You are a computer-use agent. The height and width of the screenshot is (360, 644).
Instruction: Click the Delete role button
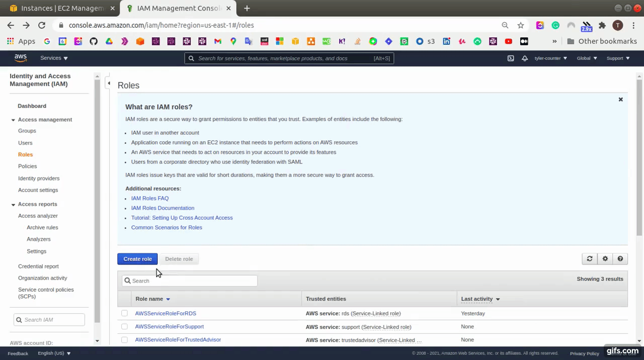point(179,259)
